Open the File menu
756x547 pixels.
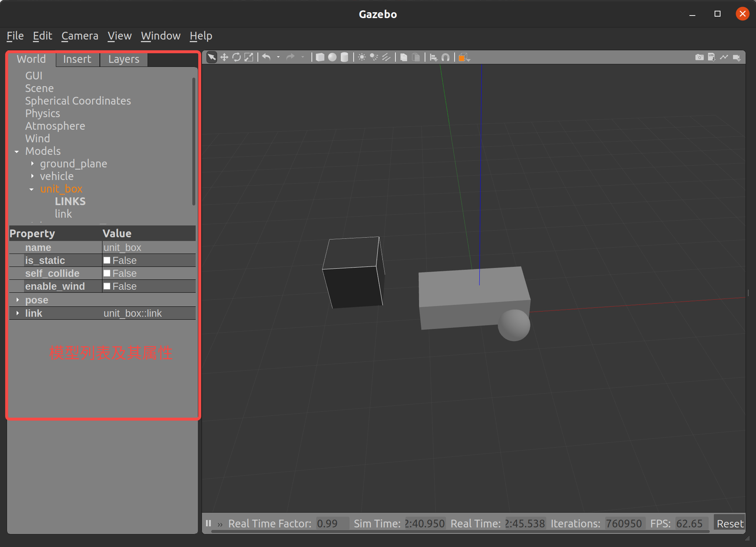(15, 35)
